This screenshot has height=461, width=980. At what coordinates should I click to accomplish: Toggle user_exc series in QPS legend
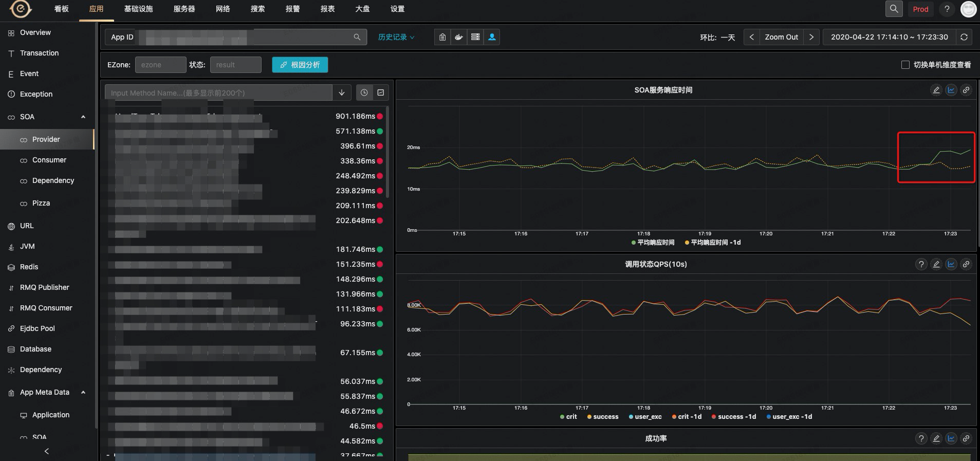coord(645,417)
